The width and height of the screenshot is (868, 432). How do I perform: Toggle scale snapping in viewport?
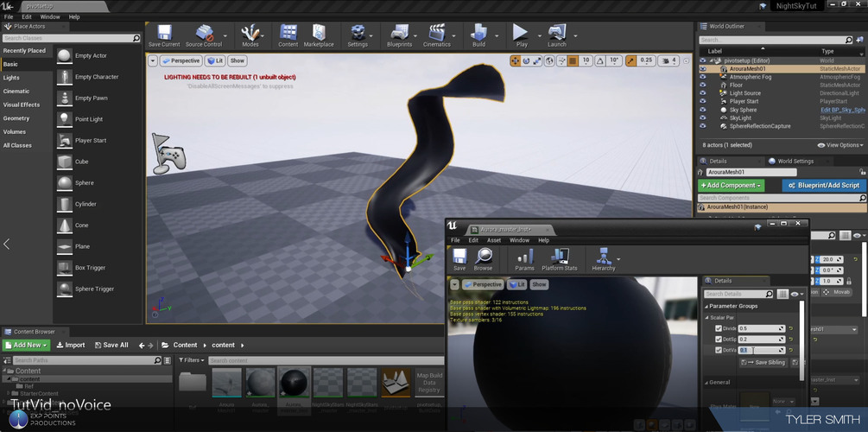tap(630, 61)
